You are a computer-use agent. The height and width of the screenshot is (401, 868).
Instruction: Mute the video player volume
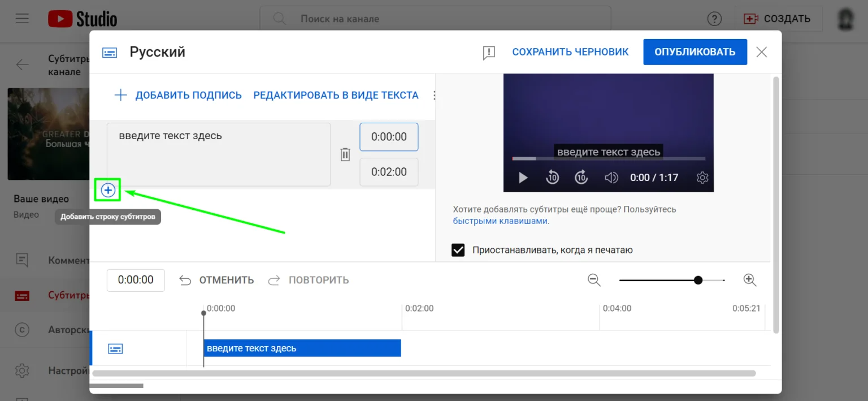[611, 178]
